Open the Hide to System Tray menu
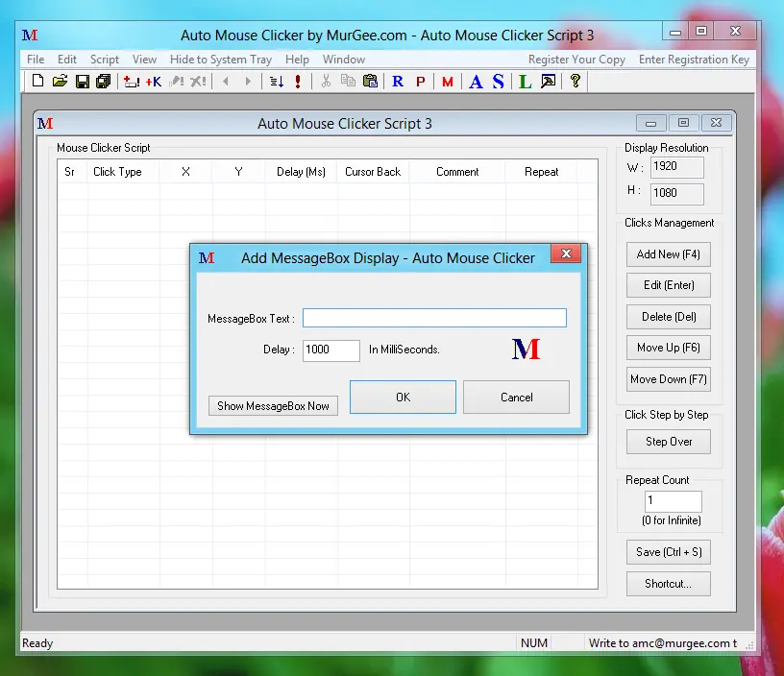 [221, 60]
